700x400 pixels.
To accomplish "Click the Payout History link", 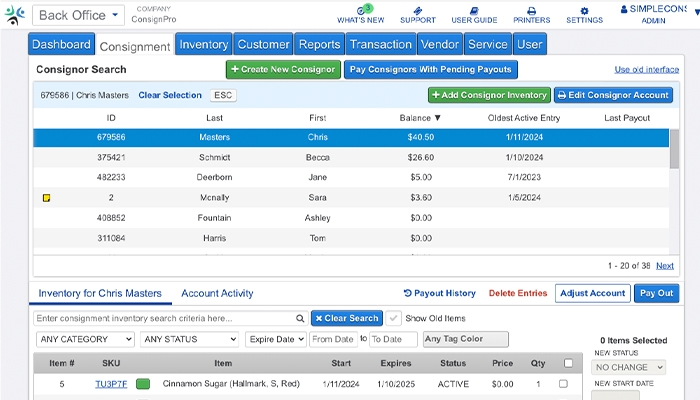I will click(x=439, y=293).
